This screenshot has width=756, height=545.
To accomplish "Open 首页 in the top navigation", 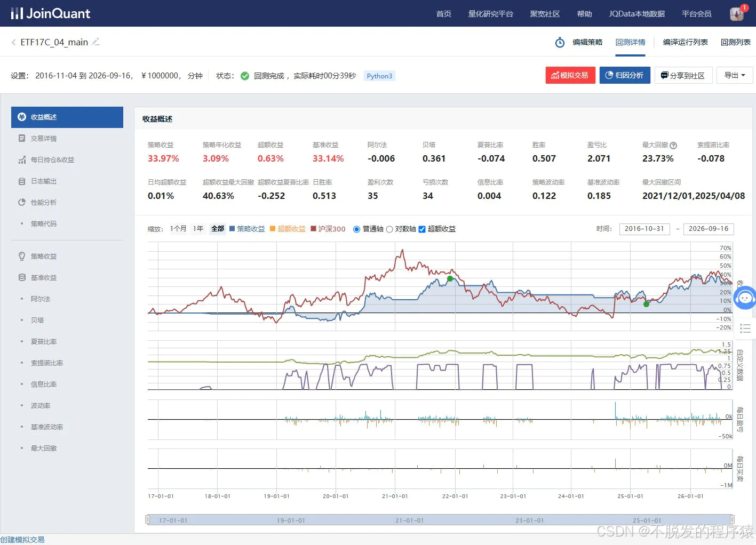I will [x=444, y=14].
